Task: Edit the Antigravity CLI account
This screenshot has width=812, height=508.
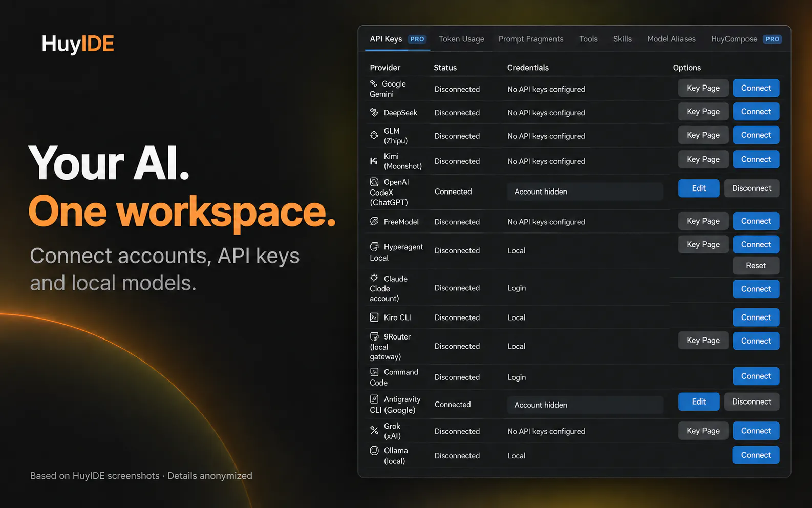Action: [x=699, y=402]
